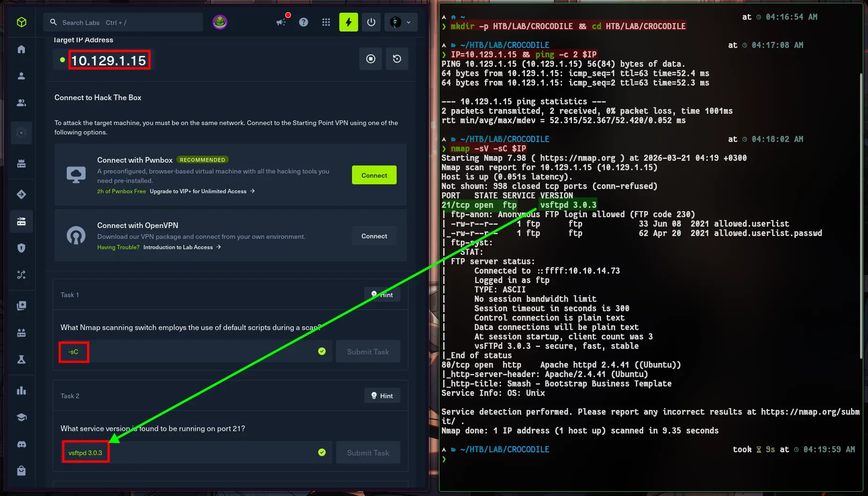Click the 'Connect to Hack The Box' heading
This screenshot has width=868, height=496.
pyautogui.click(x=98, y=98)
